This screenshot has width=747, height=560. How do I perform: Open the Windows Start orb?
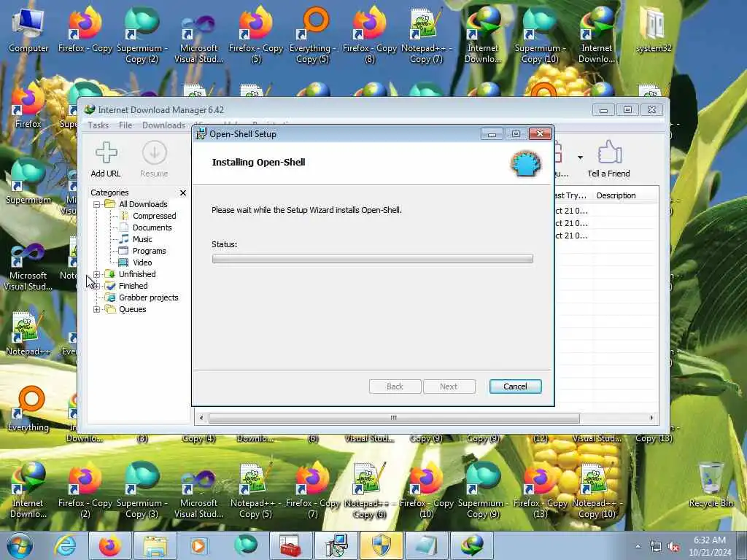pos(20,545)
